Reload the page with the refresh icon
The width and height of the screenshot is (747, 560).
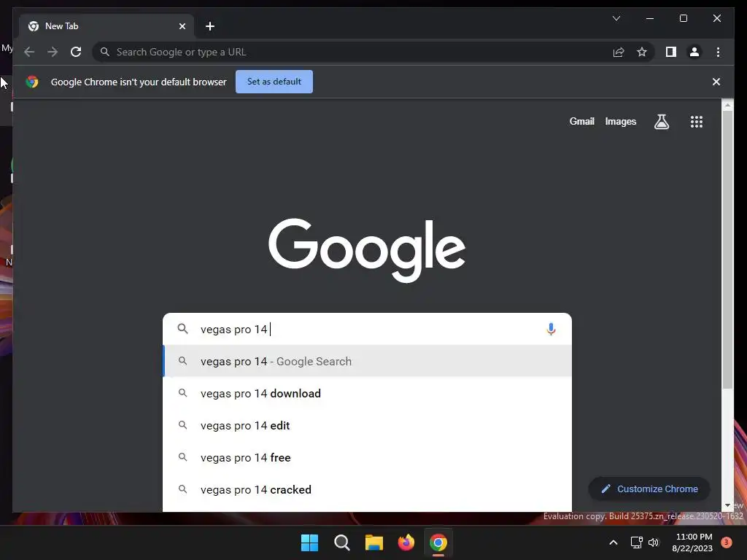(76, 52)
